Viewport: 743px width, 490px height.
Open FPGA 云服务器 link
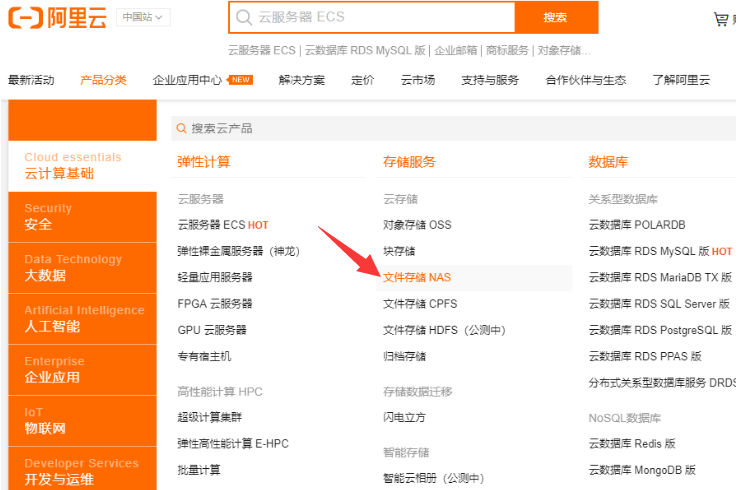tap(215, 304)
